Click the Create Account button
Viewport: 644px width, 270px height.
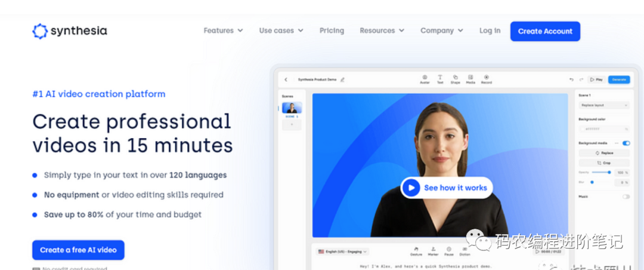[x=545, y=31]
